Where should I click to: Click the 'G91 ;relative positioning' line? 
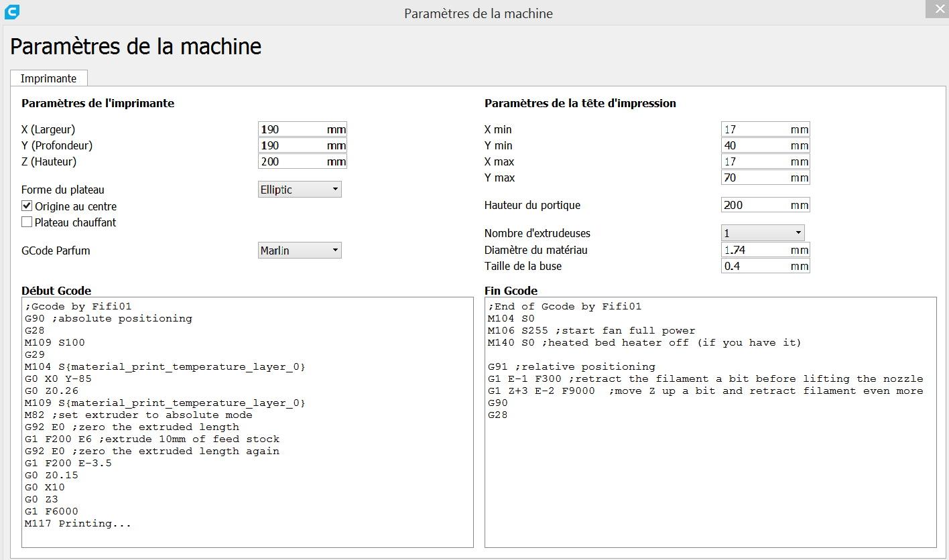click(572, 367)
